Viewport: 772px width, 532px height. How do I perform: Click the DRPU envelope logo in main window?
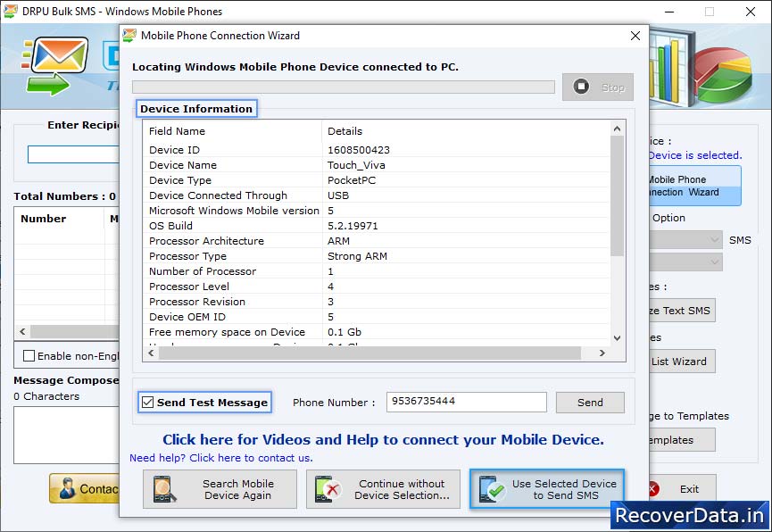click(55, 66)
